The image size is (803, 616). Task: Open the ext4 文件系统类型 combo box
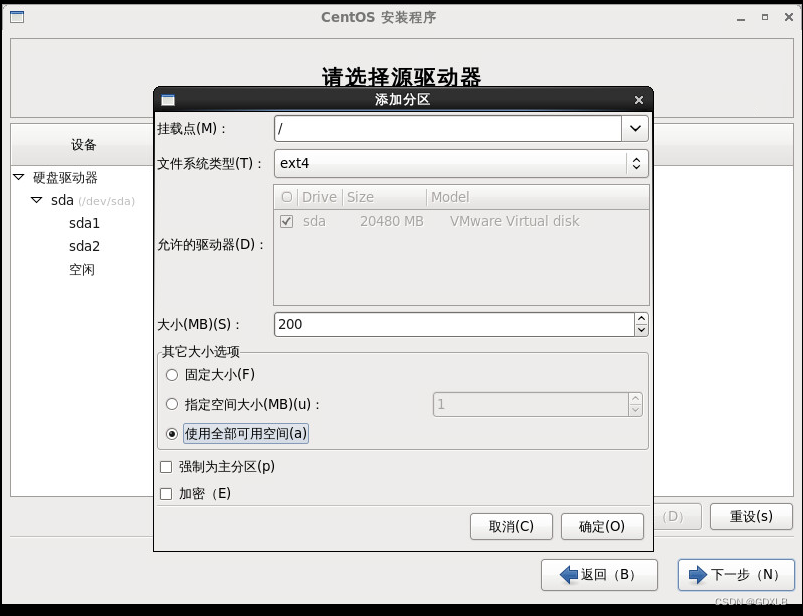pyautogui.click(x=637, y=163)
